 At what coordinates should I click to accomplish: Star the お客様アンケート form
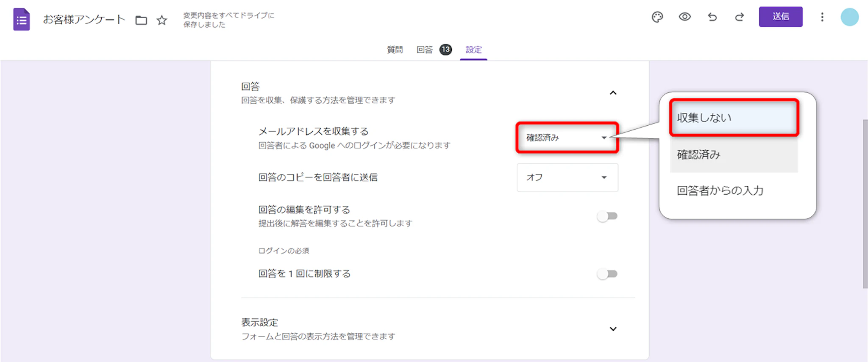pos(161,20)
